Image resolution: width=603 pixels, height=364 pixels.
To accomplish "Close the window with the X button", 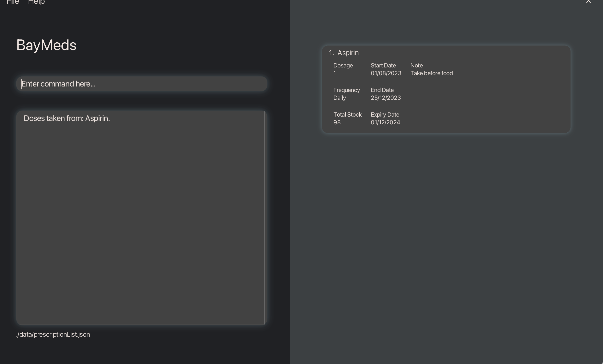I will click(588, 2).
